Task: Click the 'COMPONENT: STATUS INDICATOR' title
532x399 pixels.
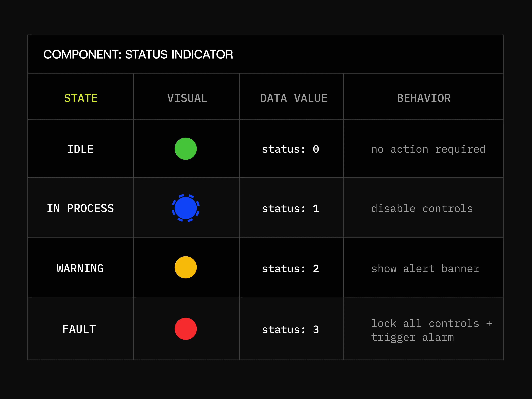Action: pos(138,54)
